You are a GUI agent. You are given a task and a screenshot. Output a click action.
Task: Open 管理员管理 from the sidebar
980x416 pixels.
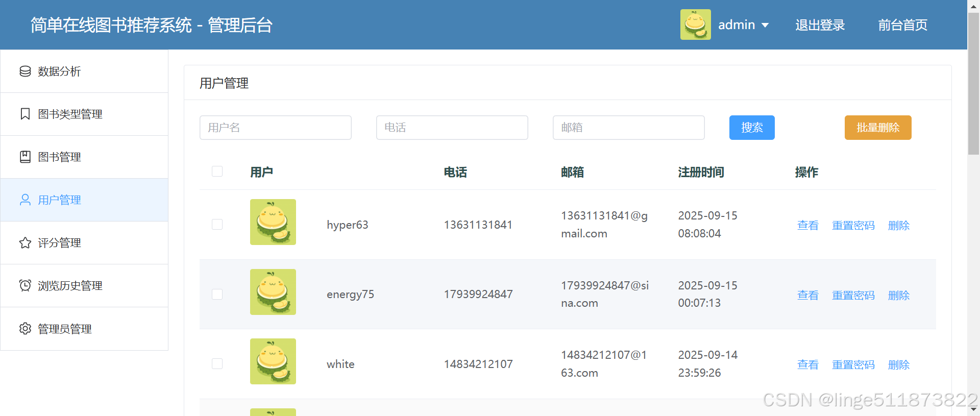click(x=84, y=329)
